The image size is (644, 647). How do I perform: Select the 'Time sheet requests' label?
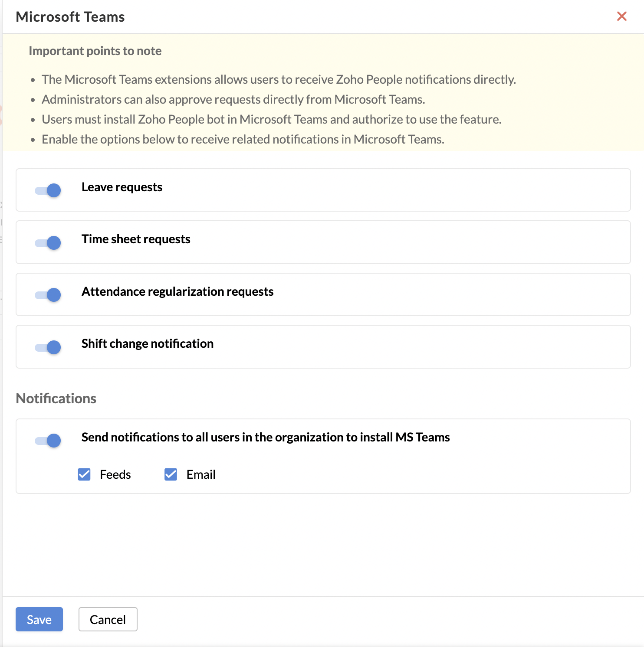coord(136,239)
